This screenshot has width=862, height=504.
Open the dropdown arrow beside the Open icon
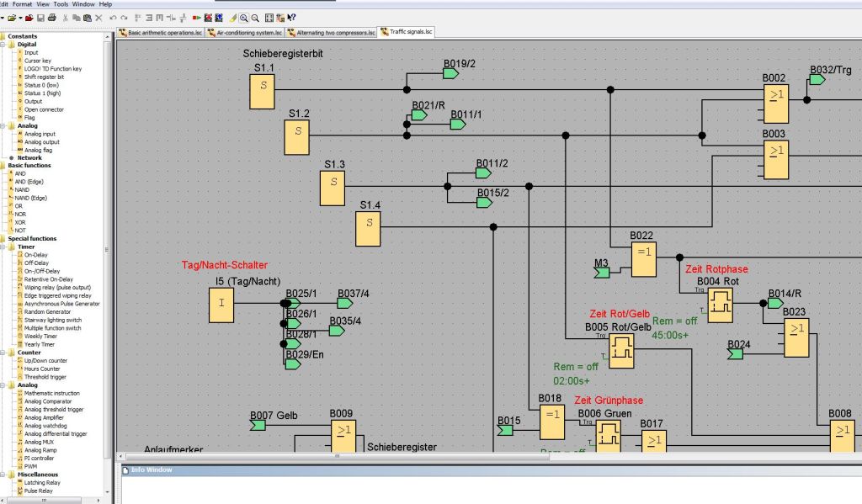point(20,19)
